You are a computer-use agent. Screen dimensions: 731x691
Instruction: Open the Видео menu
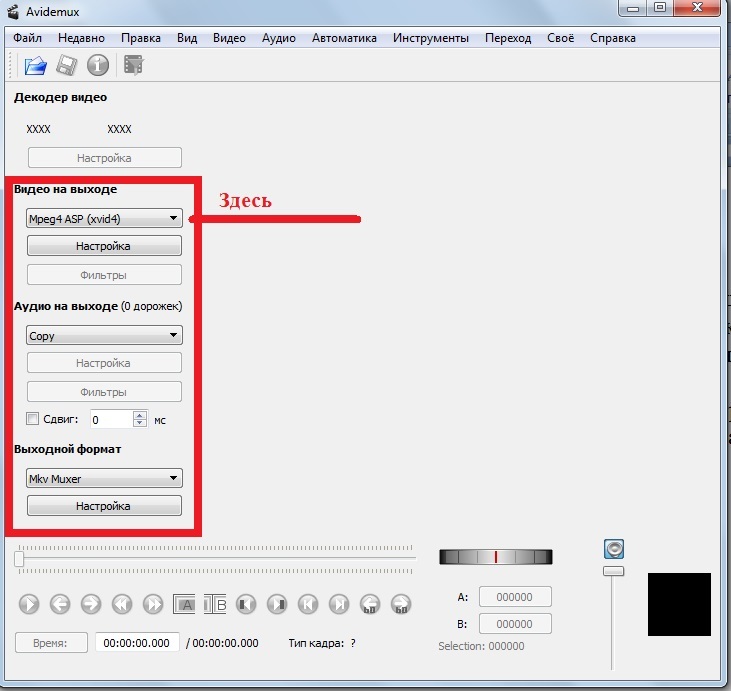coord(229,38)
